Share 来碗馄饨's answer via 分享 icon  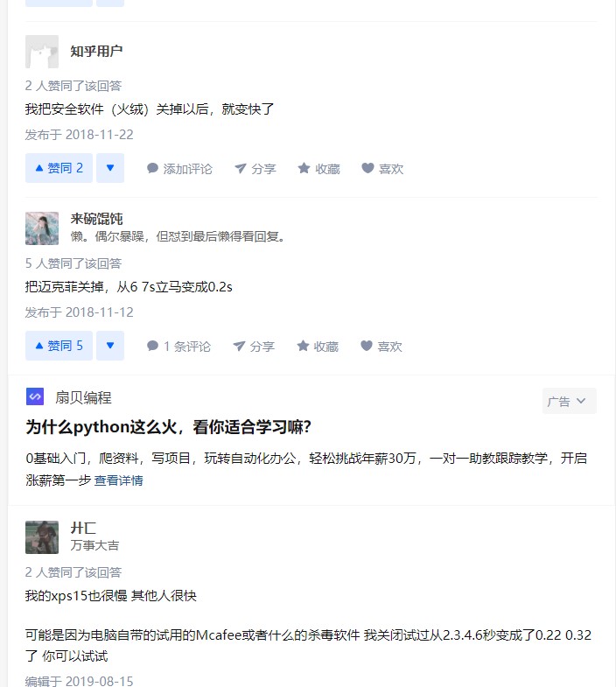[254, 347]
